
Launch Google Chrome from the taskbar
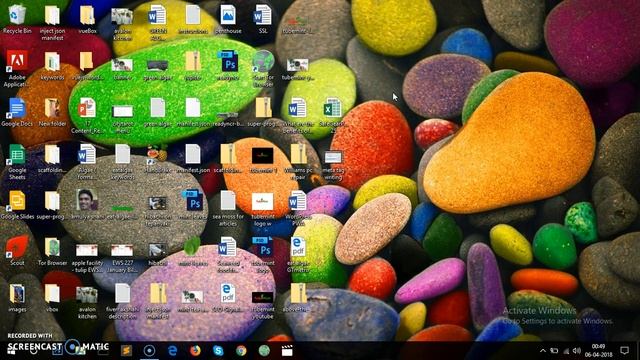[241, 351]
